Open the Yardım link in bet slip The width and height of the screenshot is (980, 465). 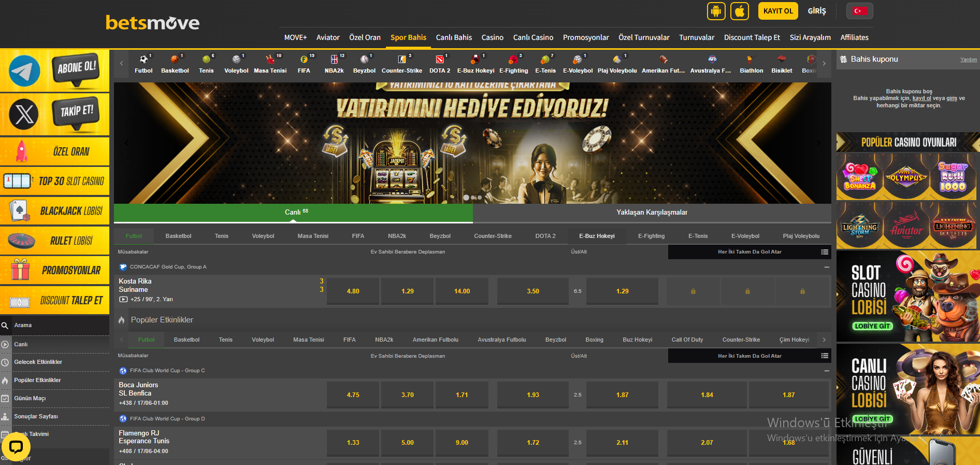pyautogui.click(x=969, y=60)
